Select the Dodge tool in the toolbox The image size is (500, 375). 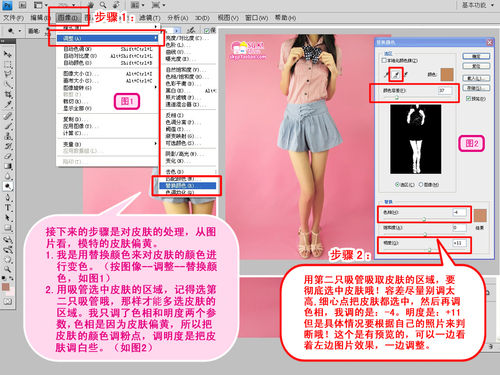coord(7,186)
